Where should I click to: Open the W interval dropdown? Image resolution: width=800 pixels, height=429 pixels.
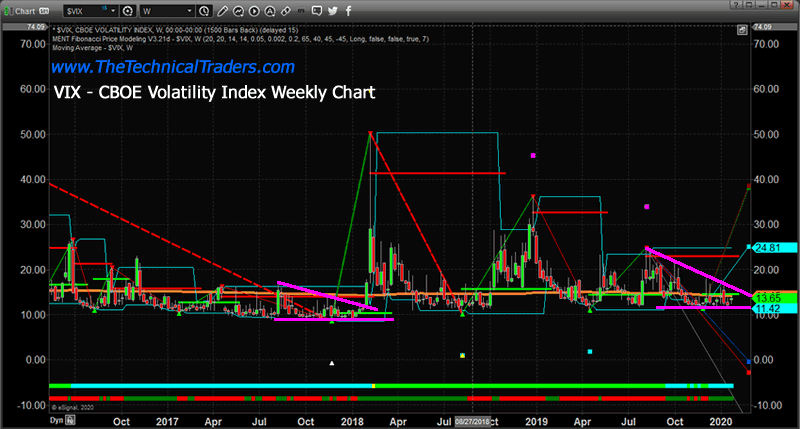[190, 8]
